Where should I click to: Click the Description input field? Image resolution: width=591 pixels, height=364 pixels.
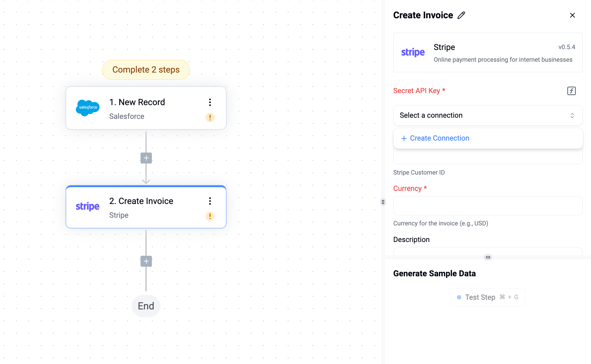(488, 251)
